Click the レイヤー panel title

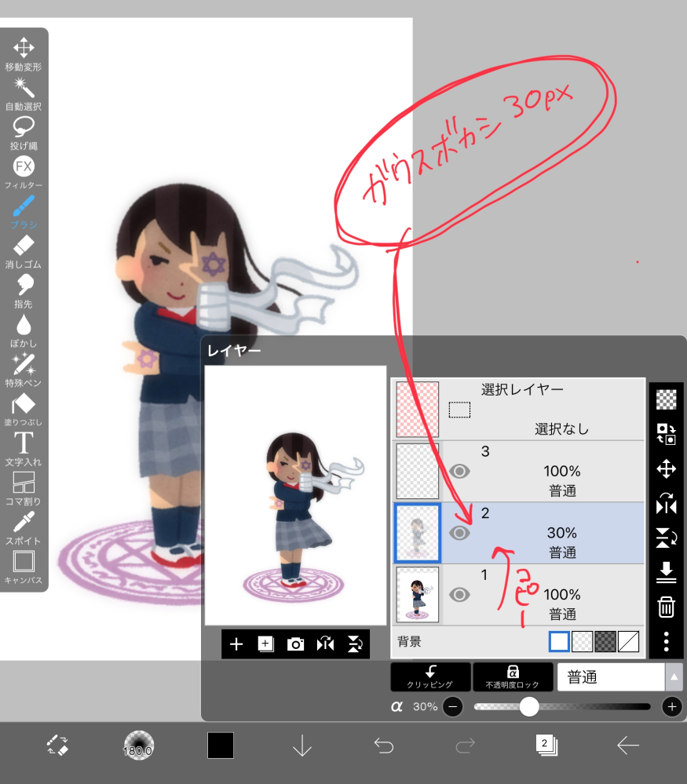point(234,351)
